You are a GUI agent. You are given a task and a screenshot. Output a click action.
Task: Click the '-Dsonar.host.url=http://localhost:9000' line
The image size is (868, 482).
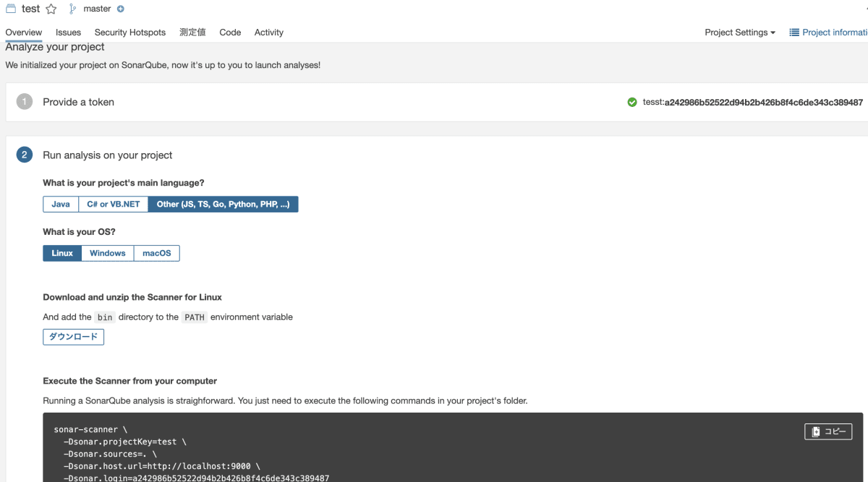click(161, 466)
